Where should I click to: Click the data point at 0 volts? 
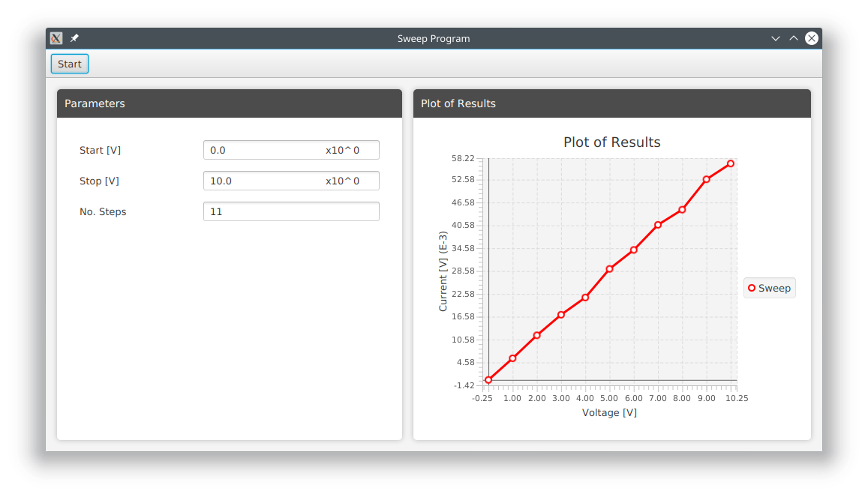click(x=488, y=380)
